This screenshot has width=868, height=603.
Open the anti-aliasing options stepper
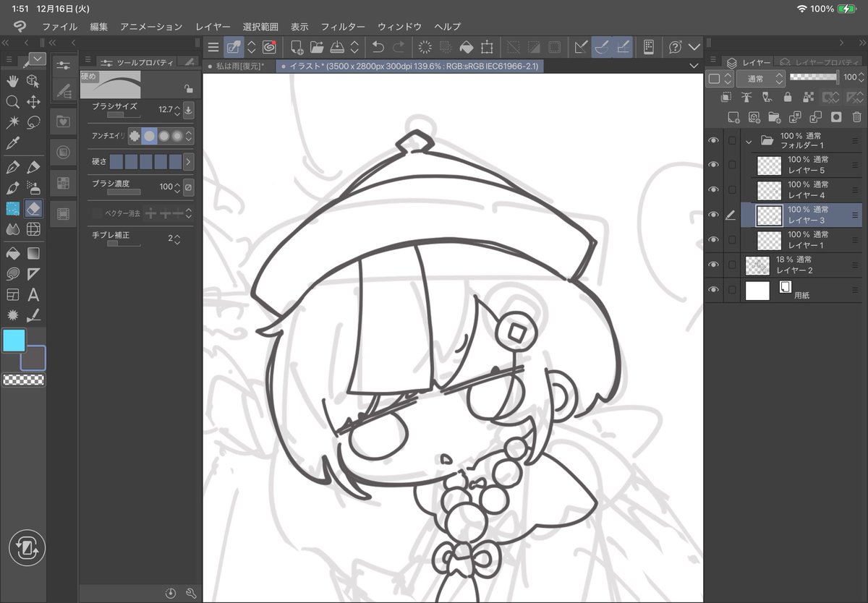(x=189, y=136)
